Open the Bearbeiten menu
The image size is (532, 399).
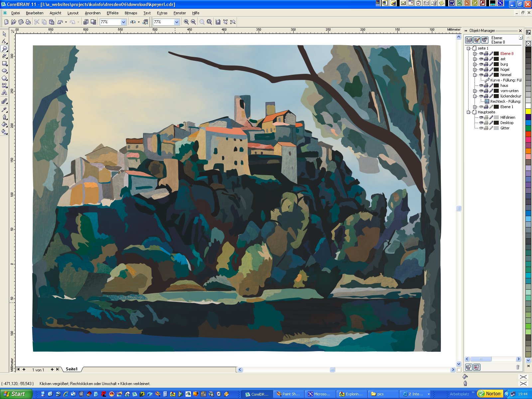click(x=35, y=13)
